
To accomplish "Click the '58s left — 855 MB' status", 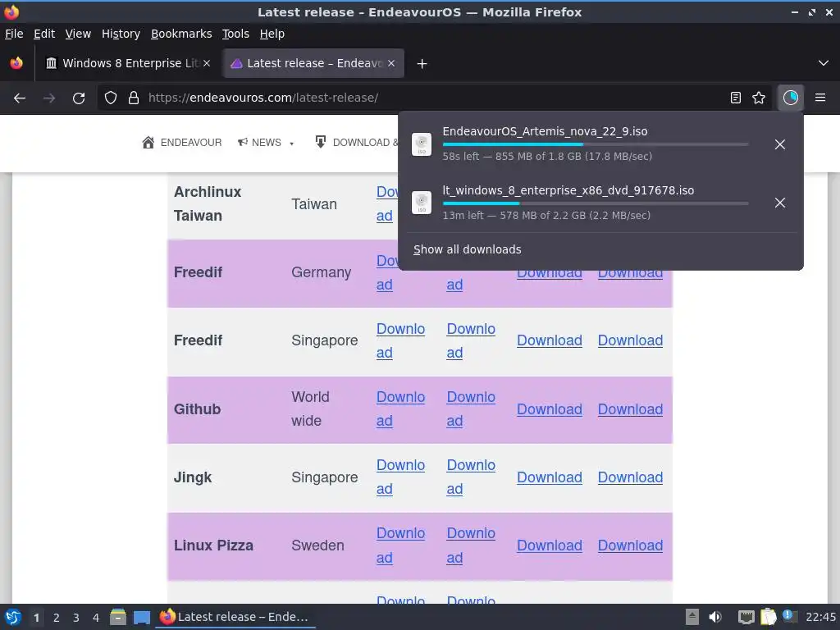I will tap(547, 157).
